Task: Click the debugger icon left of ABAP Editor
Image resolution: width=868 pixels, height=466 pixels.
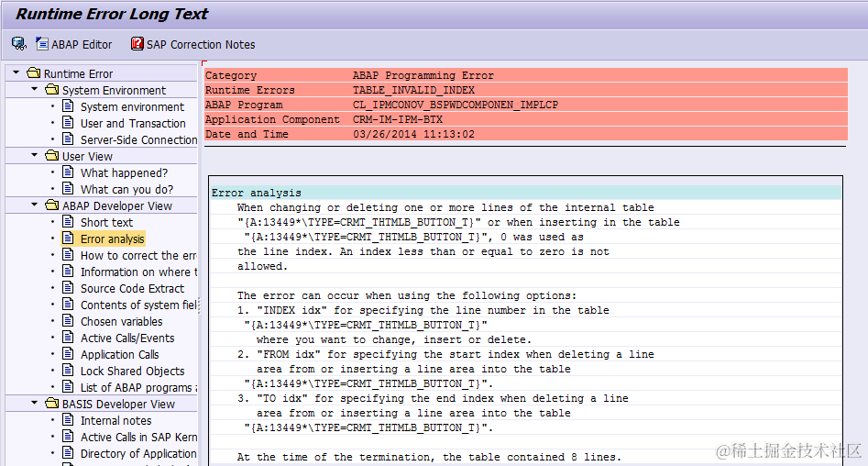Action: point(19,44)
